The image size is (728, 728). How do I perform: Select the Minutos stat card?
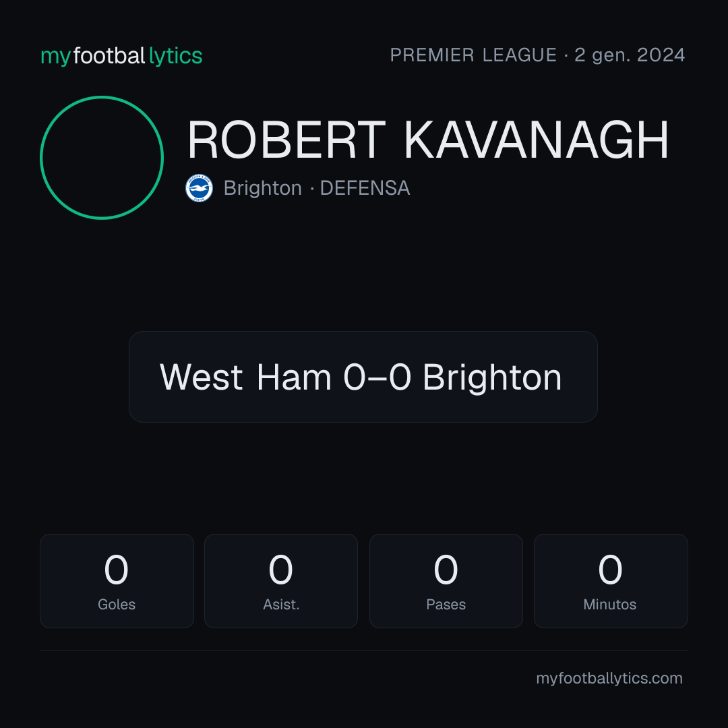tap(611, 581)
